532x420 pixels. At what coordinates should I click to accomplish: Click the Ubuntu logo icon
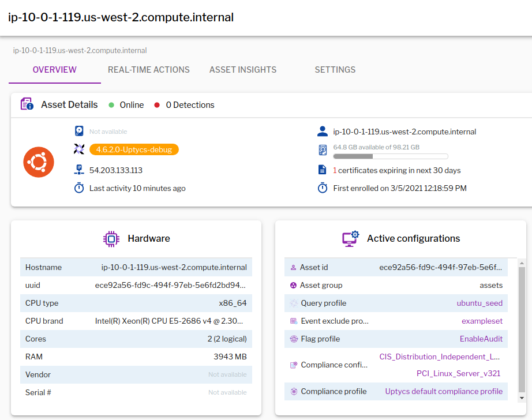38,162
